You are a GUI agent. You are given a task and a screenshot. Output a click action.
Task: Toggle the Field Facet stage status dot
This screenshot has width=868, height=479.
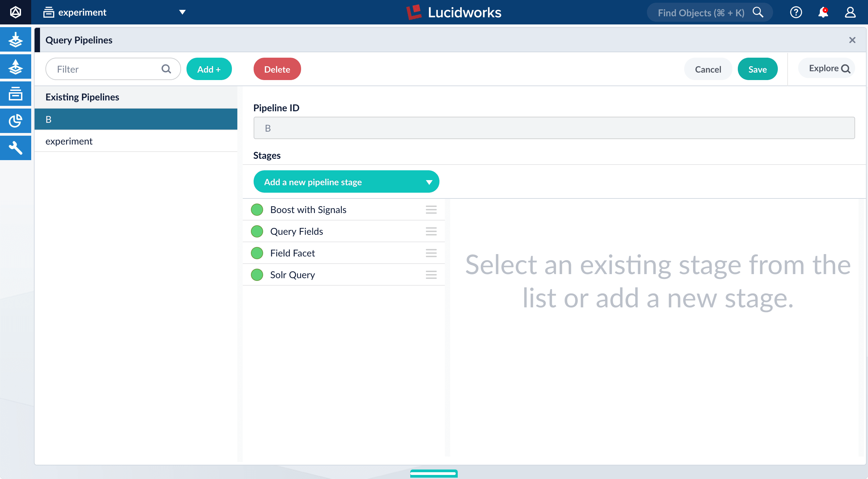[x=257, y=253]
